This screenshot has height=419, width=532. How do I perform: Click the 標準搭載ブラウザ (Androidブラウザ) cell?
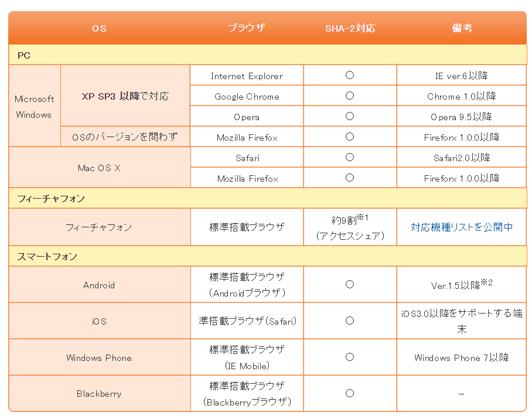point(247,285)
